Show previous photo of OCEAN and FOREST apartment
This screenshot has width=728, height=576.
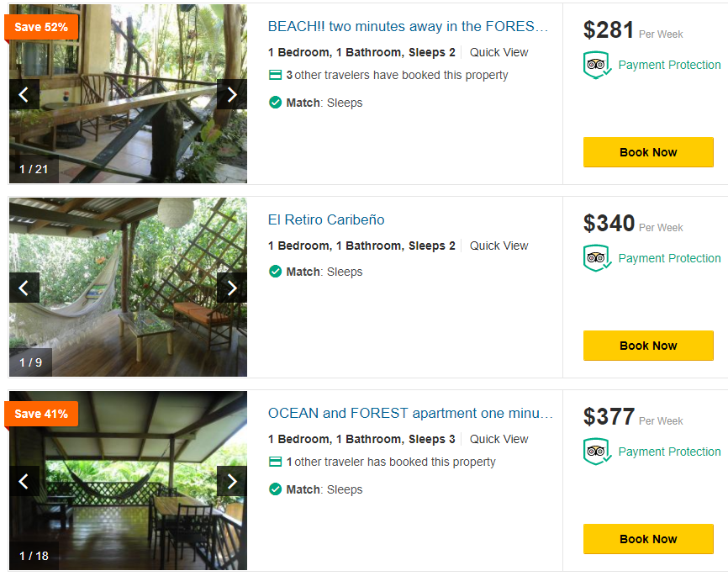[x=24, y=481]
